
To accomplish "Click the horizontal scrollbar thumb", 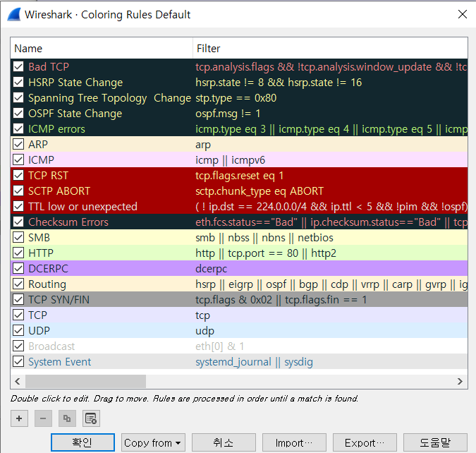I will click(x=85, y=381).
